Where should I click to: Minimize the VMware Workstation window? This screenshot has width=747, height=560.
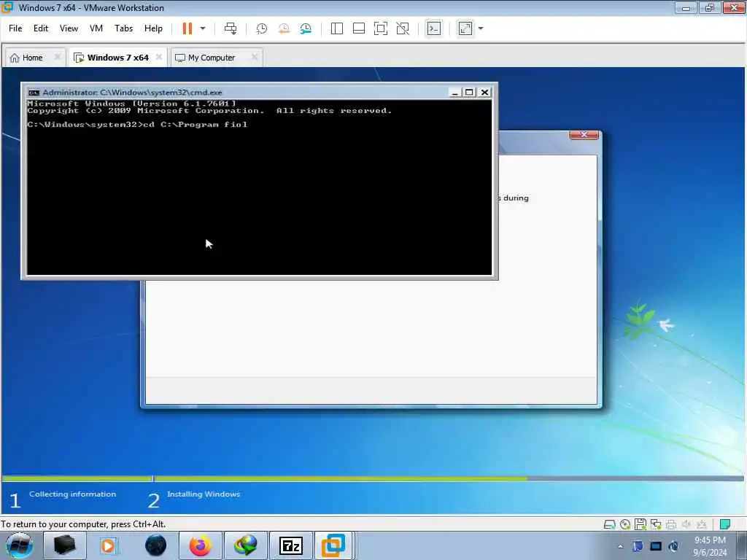[x=686, y=7]
